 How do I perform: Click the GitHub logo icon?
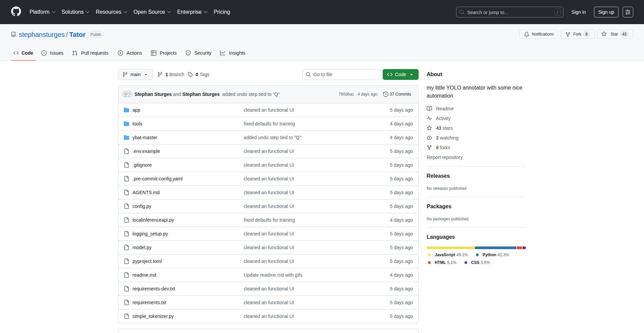click(x=16, y=12)
